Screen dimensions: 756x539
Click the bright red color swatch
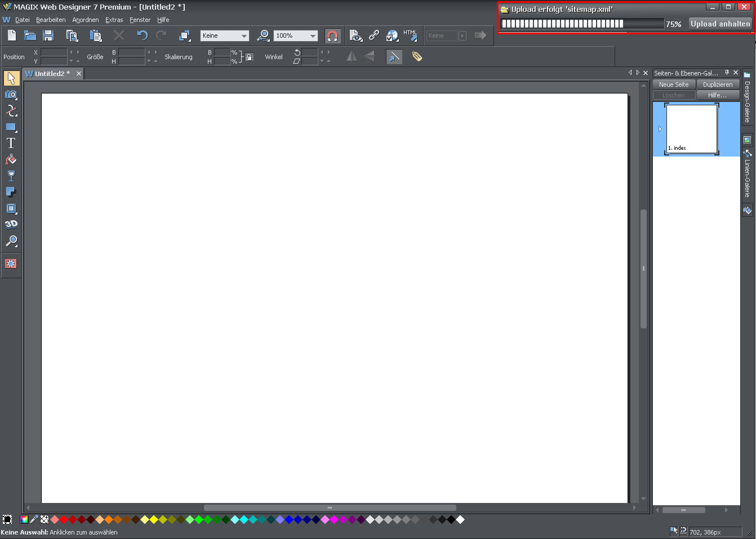(x=64, y=519)
